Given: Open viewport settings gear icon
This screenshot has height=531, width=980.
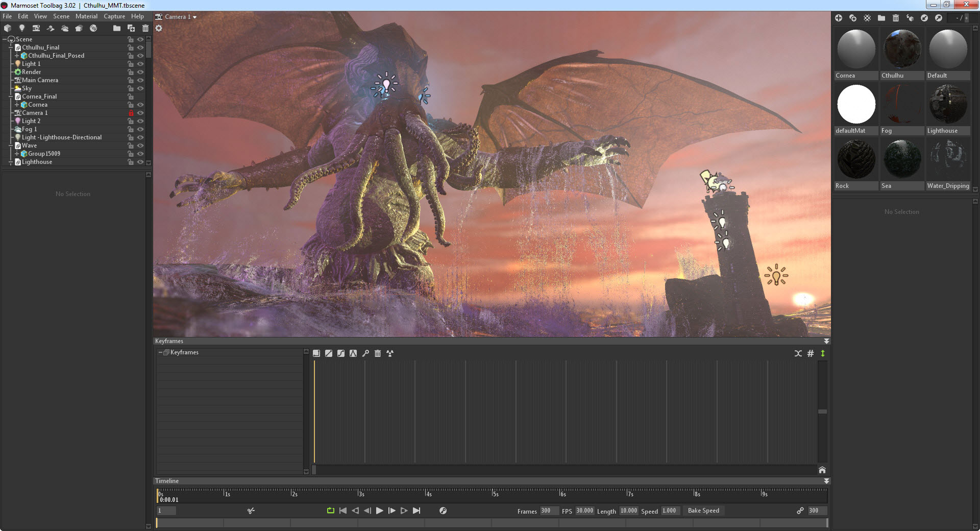Looking at the screenshot, I should (159, 28).
